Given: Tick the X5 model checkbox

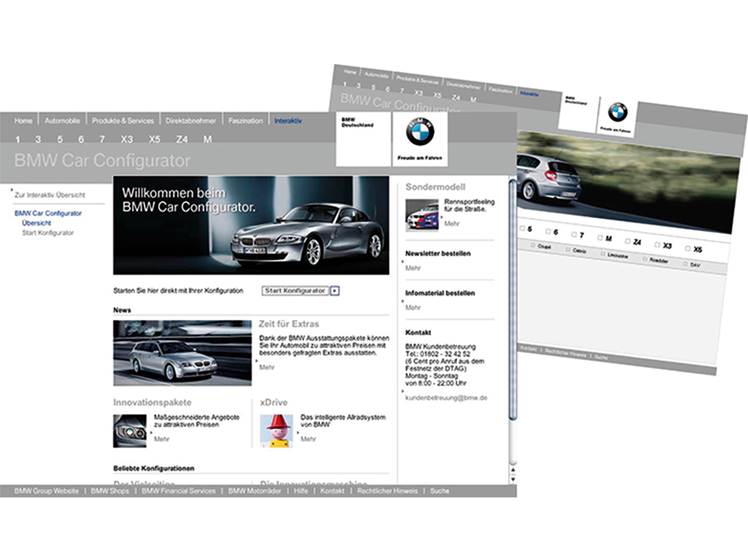Looking at the screenshot, I should 688,249.
